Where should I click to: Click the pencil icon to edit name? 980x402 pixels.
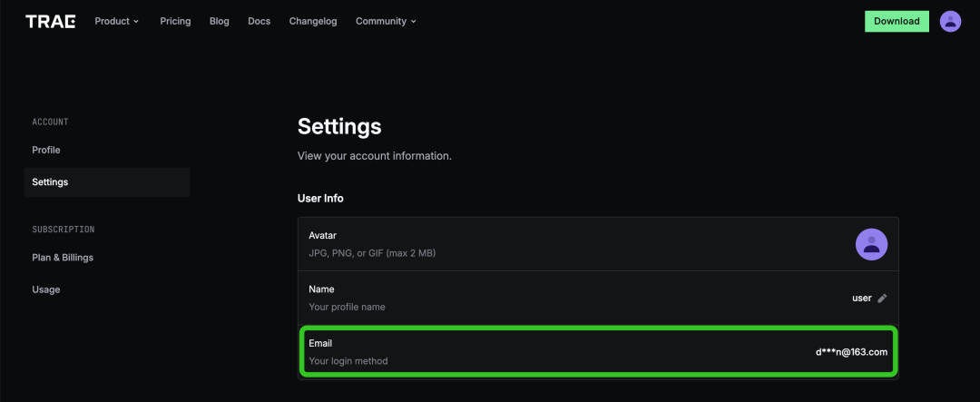[x=882, y=299]
